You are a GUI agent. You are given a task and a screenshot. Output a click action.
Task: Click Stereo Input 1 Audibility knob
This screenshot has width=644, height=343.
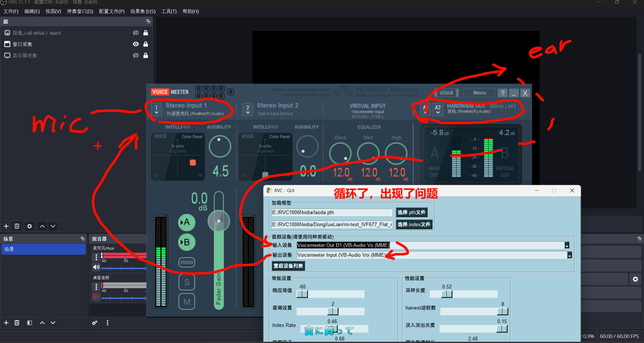220,147
